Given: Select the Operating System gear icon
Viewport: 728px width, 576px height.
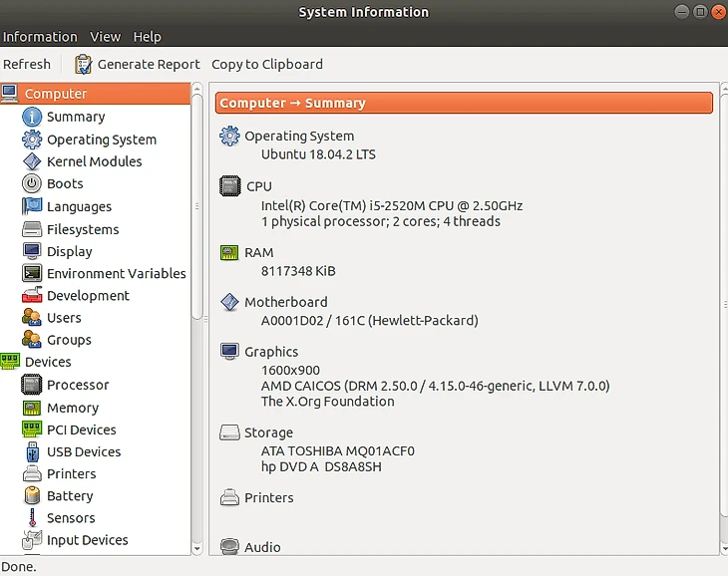Looking at the screenshot, I should click(32, 140).
